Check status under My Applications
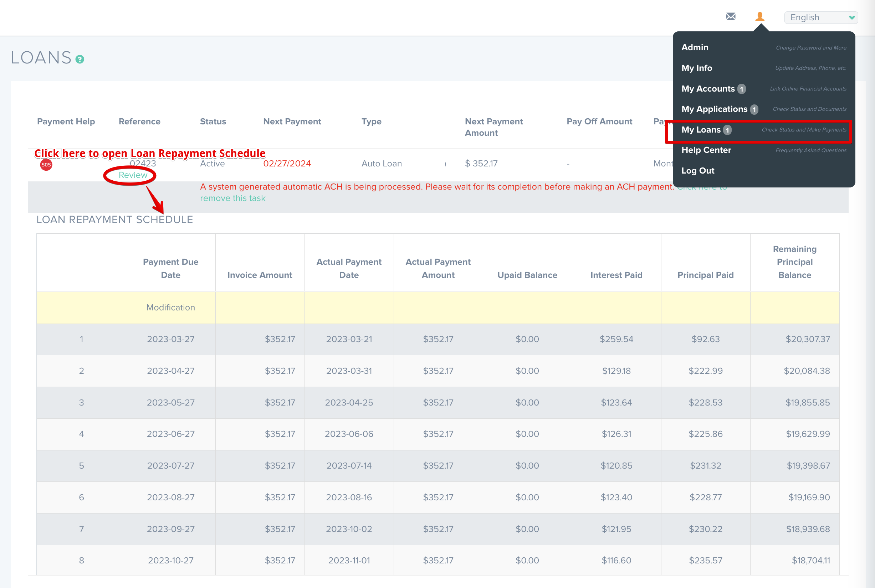Viewport: 875px width, 588px height. [x=715, y=109]
